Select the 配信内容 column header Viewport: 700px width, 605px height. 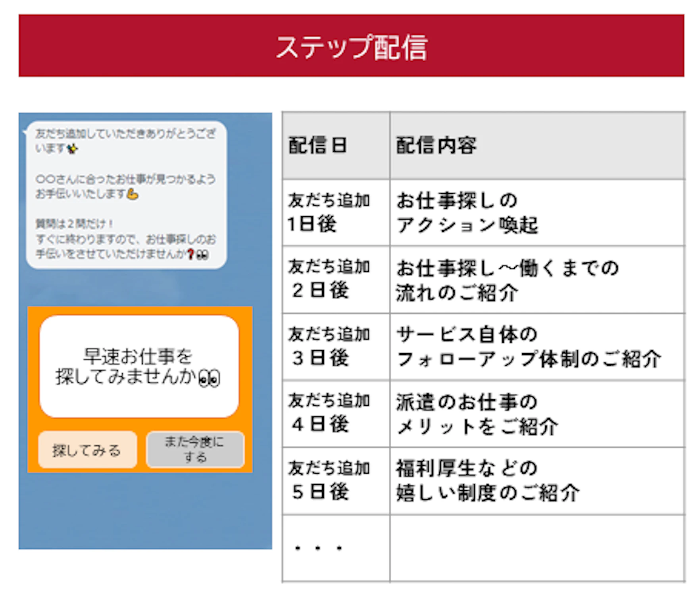point(537,145)
